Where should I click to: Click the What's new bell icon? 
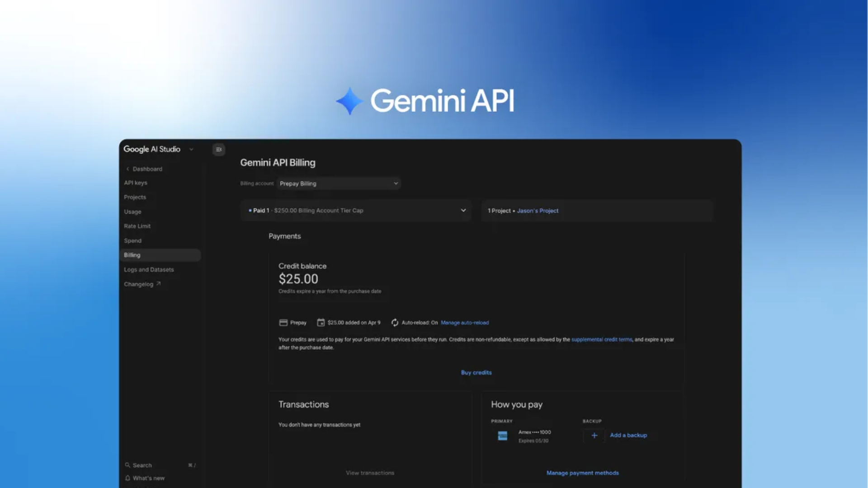[127, 478]
